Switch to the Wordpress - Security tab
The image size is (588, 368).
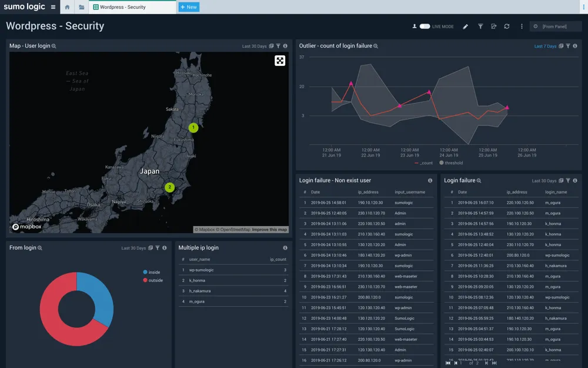[132, 6]
